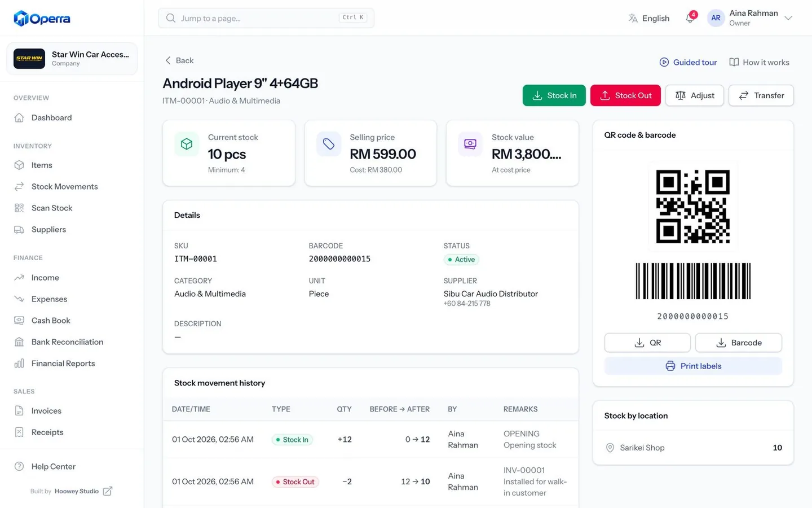Click the back arrow icon
Viewport: 812px width, 508px height.
[x=167, y=60]
